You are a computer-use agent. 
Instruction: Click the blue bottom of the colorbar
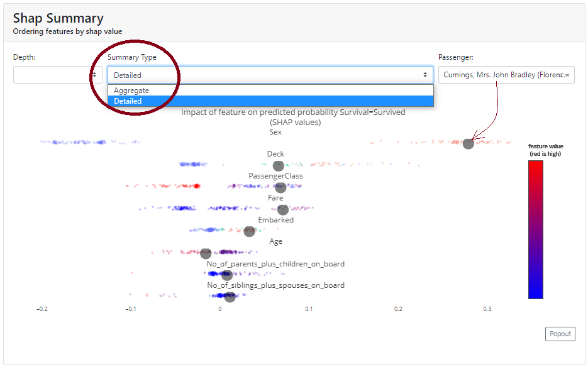click(x=535, y=294)
